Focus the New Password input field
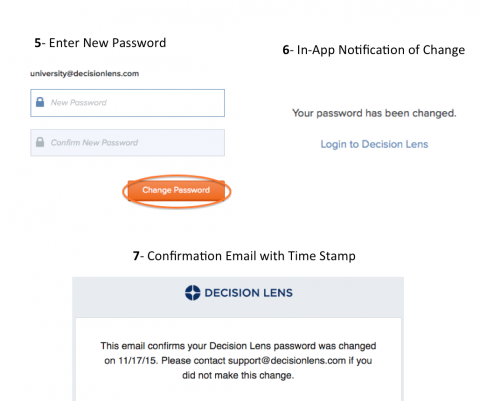The width and height of the screenshot is (480, 401). pyautogui.click(x=127, y=103)
